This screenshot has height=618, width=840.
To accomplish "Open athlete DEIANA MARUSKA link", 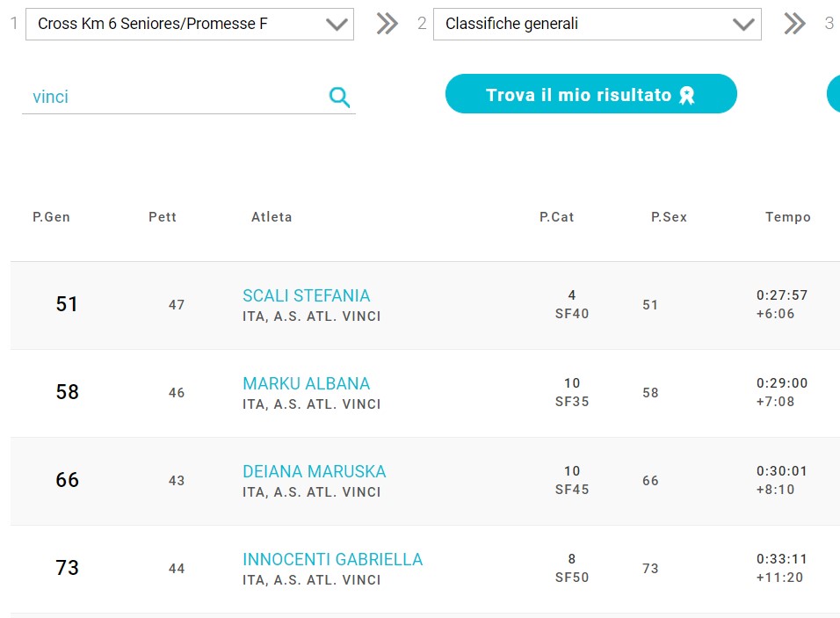I will (x=314, y=471).
